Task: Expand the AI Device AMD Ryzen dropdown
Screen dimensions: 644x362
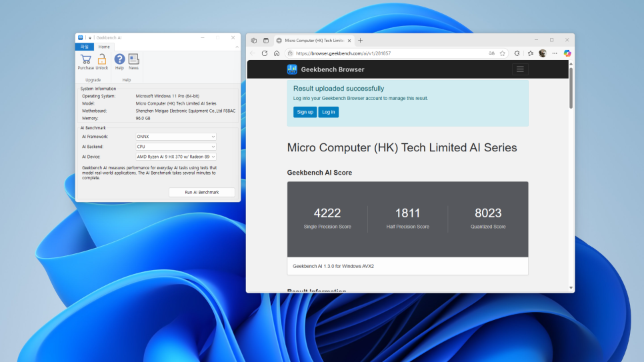Action: tap(176, 157)
